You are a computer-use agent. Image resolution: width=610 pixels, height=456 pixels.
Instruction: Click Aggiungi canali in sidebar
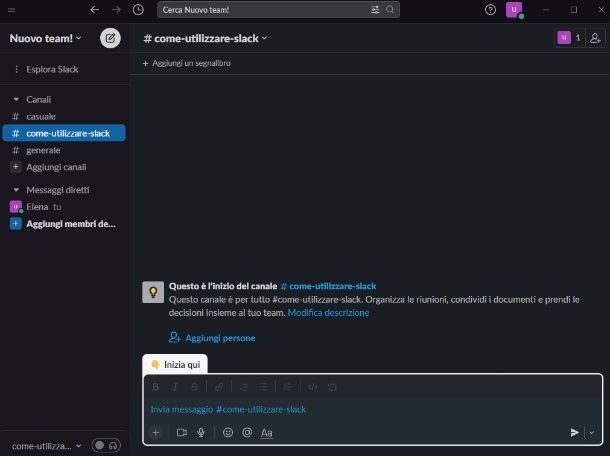point(64,167)
